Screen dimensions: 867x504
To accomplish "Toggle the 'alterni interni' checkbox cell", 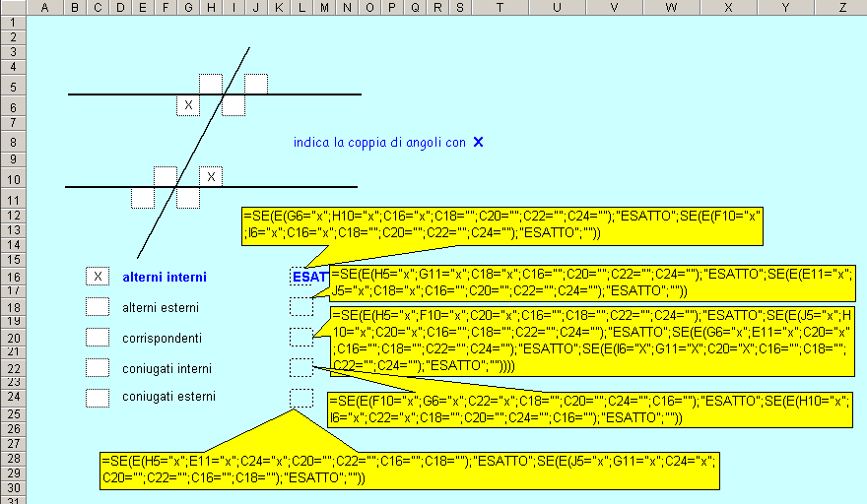I will click(x=98, y=277).
